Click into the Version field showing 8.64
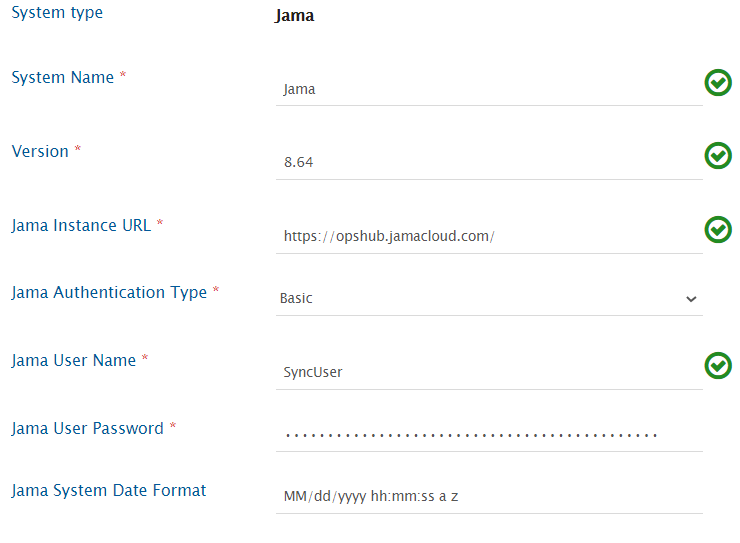Image resolution: width=740 pixels, height=543 pixels. point(489,162)
